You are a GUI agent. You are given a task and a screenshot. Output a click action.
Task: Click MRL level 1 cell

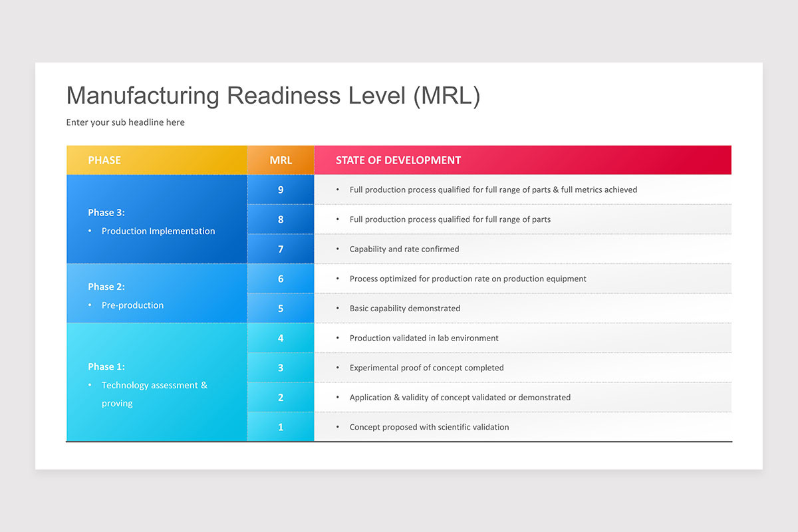click(281, 426)
